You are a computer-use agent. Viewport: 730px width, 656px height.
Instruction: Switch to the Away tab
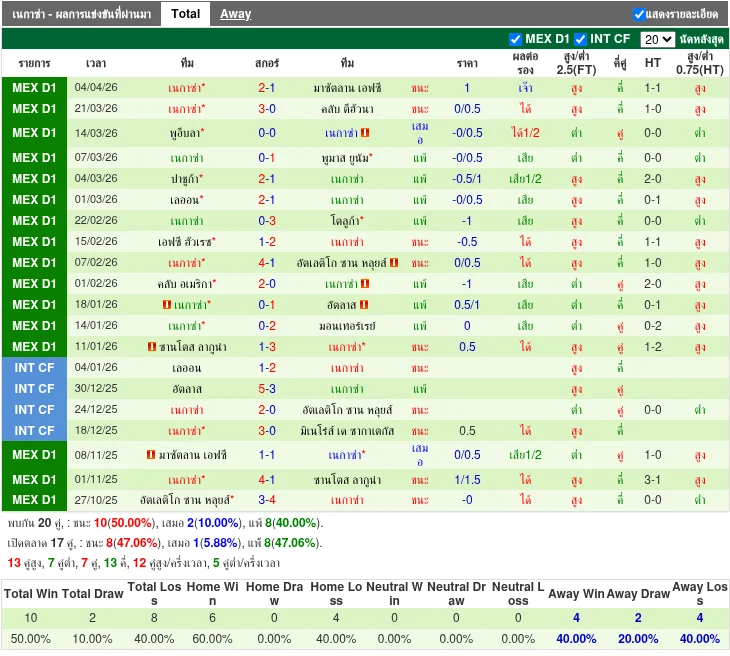coord(235,14)
